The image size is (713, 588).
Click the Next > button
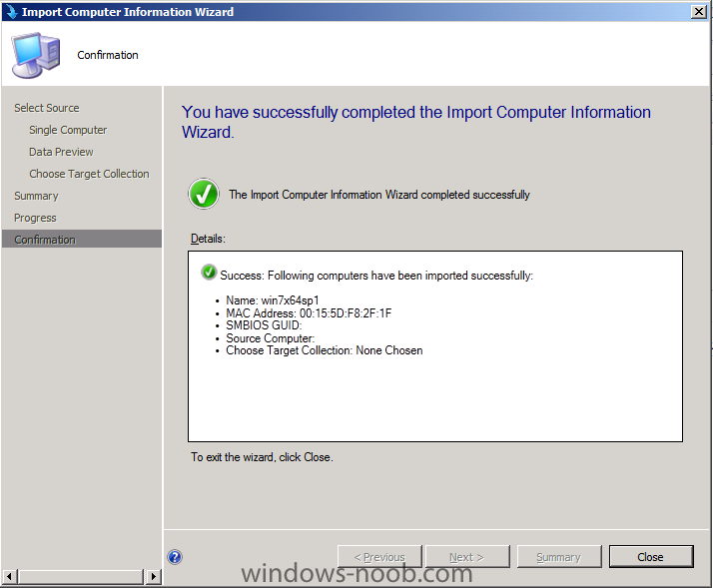(467, 557)
